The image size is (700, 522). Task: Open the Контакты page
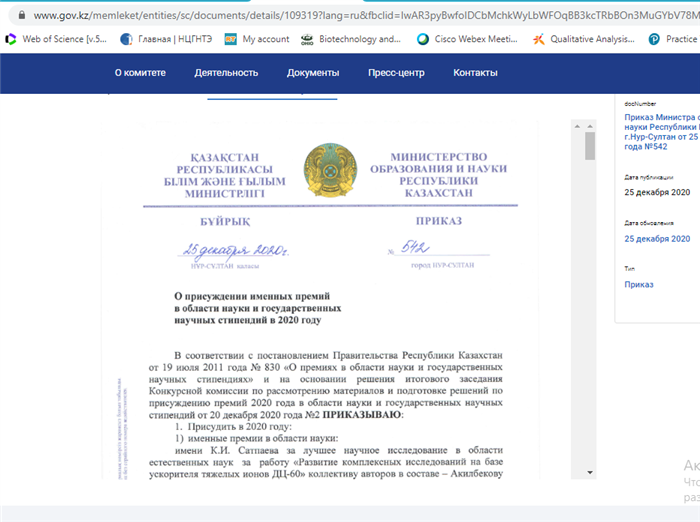[475, 73]
